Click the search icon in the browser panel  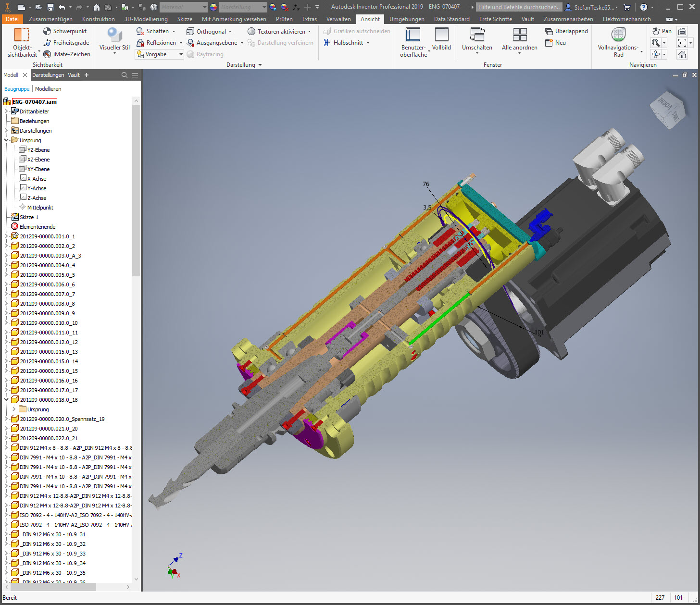pyautogui.click(x=125, y=75)
